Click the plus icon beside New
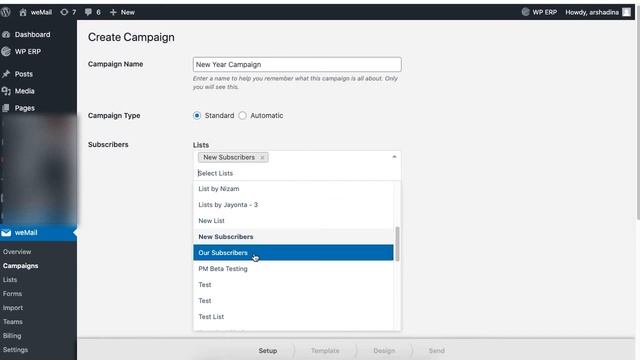Viewport: 640px width, 360px height. 113,12
